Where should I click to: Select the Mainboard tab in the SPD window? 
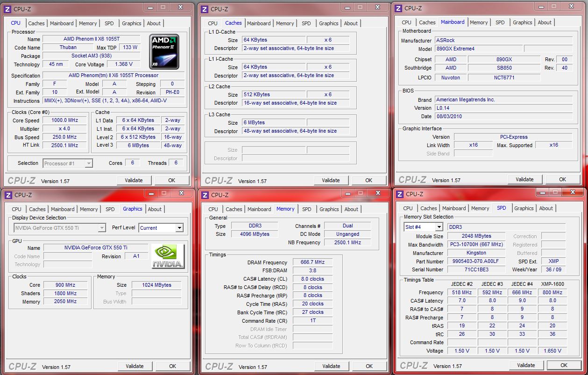454,208
